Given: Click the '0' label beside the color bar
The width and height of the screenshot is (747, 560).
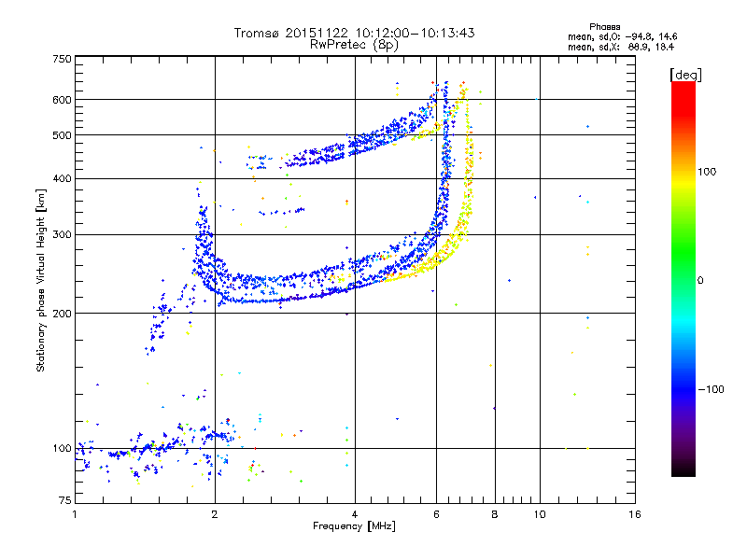Looking at the screenshot, I should tap(700, 281).
